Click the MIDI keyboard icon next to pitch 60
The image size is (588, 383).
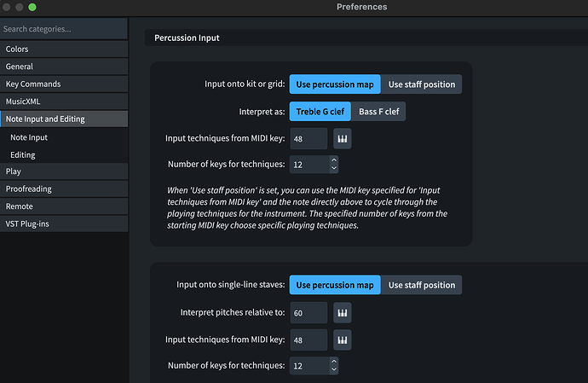coord(343,312)
